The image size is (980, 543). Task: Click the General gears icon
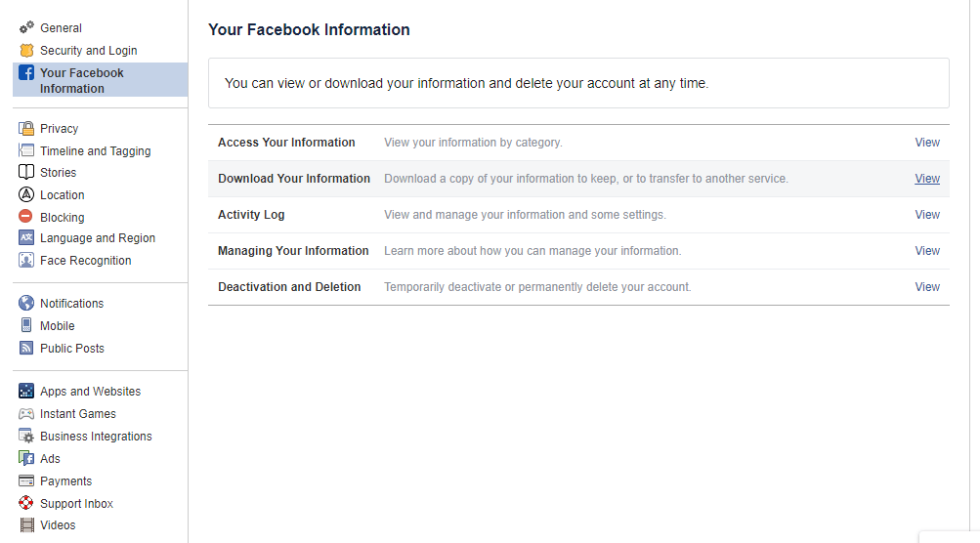(x=26, y=27)
